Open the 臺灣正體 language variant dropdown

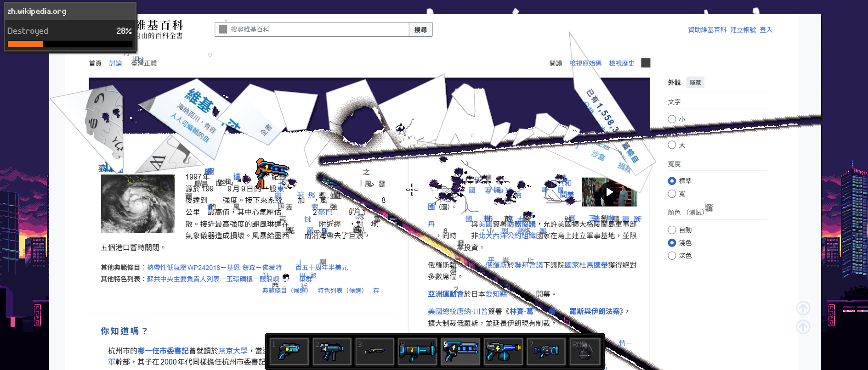pyautogui.click(x=144, y=63)
